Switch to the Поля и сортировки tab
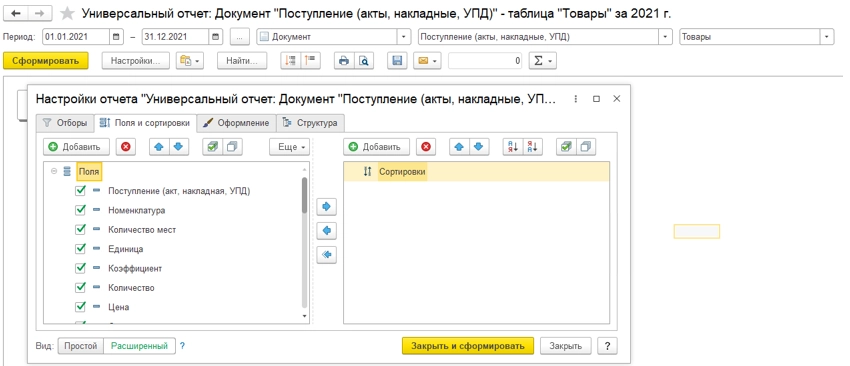 (145, 123)
